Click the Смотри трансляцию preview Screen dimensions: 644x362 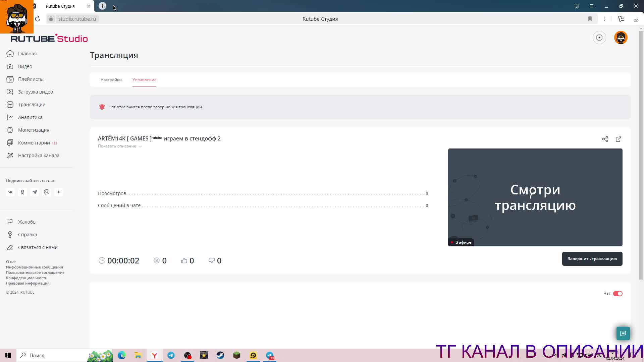tap(535, 197)
